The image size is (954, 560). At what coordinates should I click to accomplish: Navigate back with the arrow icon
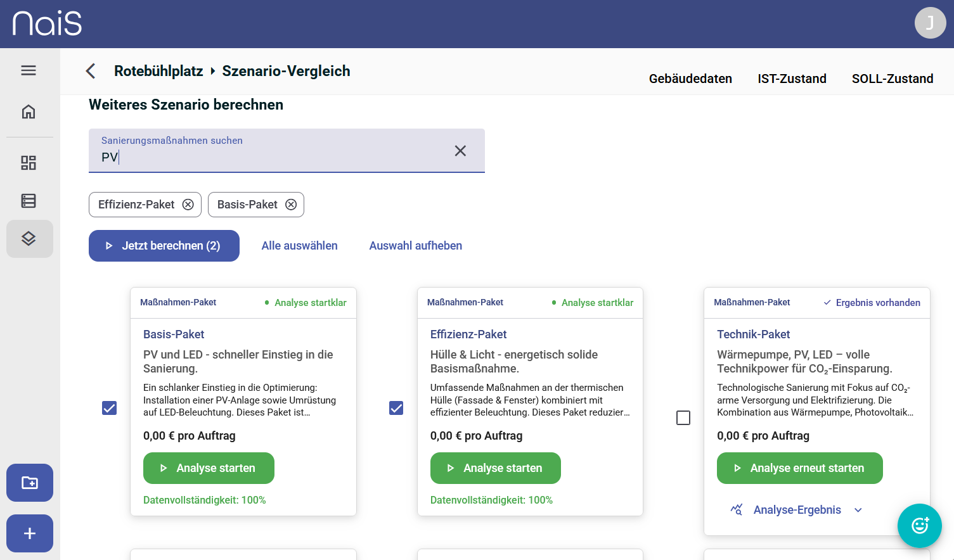pos(91,71)
